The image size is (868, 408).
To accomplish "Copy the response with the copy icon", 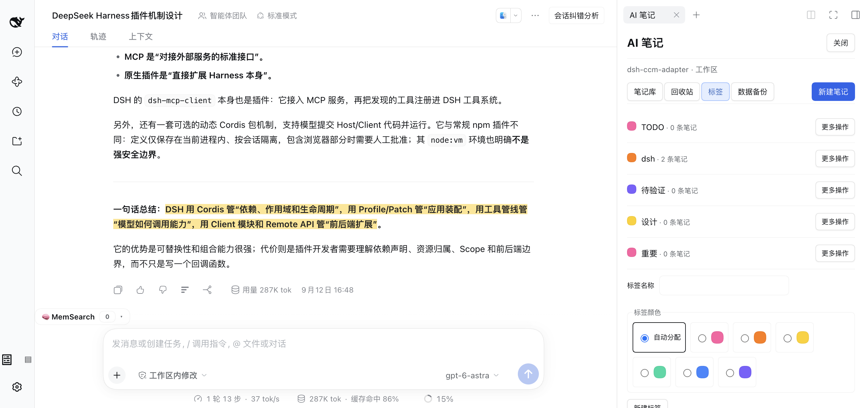I will [118, 290].
